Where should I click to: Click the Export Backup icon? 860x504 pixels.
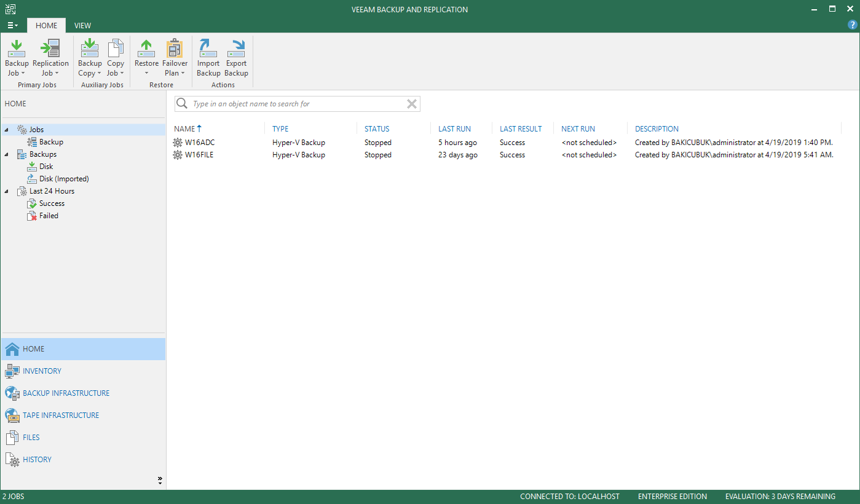(236, 48)
